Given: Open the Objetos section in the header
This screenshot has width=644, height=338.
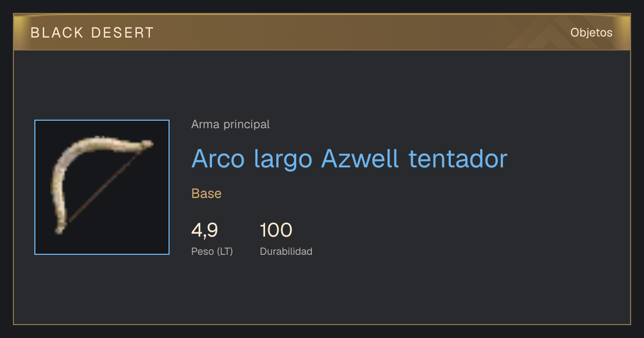Looking at the screenshot, I should (591, 32).
